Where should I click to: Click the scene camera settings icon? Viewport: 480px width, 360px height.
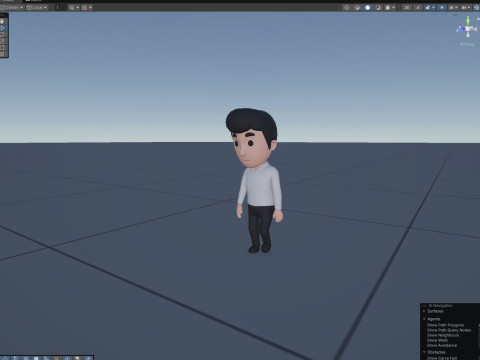(451, 7)
